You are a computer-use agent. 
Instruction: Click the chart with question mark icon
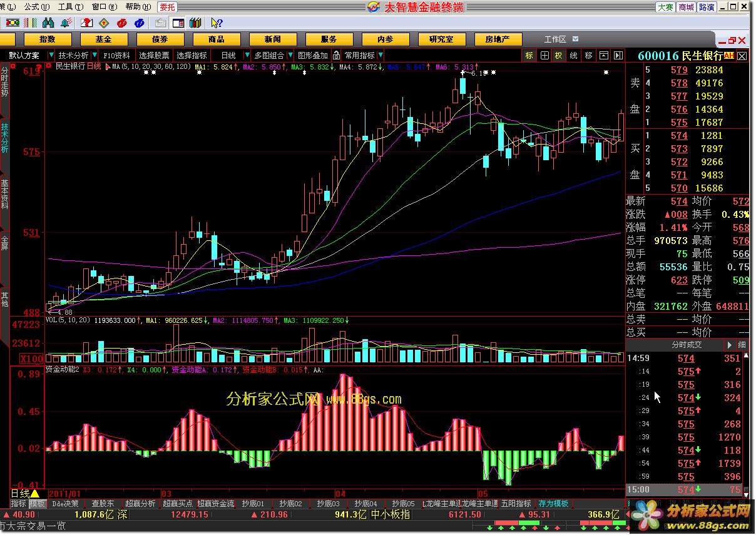point(86,23)
